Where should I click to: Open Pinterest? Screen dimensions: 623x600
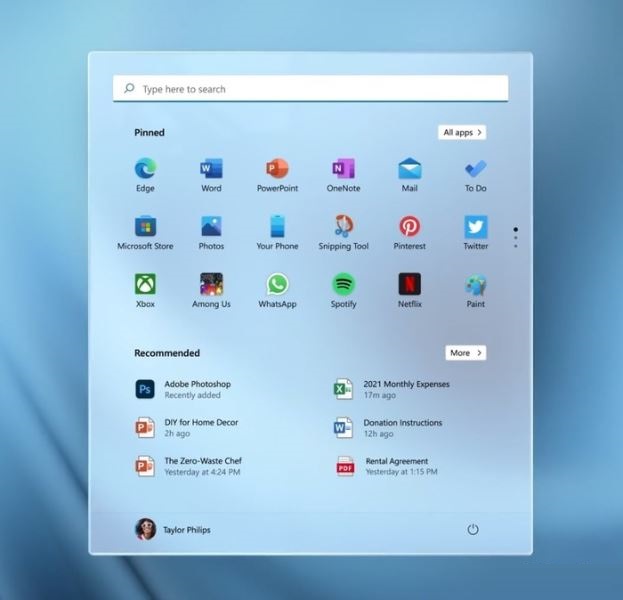pyautogui.click(x=410, y=233)
